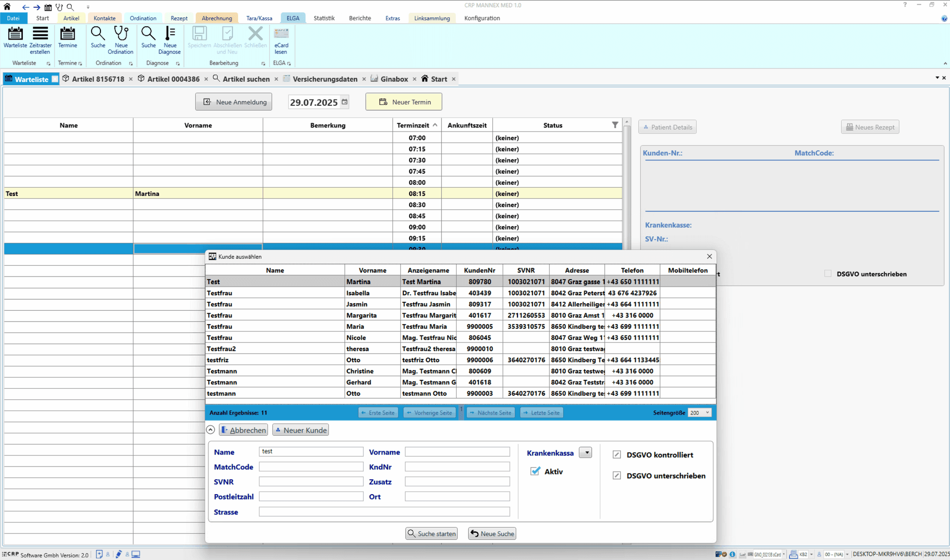Switch to the Versicherungsdaten tab
The image size is (950, 560).
click(325, 79)
